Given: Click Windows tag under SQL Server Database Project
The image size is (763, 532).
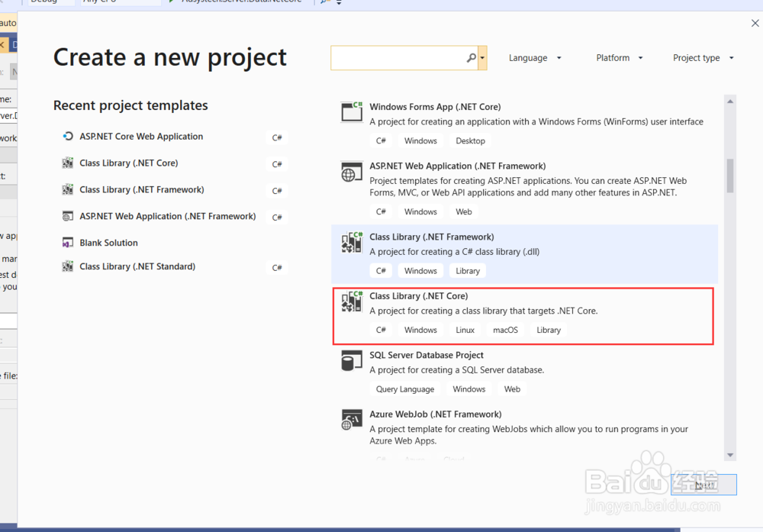Looking at the screenshot, I should point(468,389).
